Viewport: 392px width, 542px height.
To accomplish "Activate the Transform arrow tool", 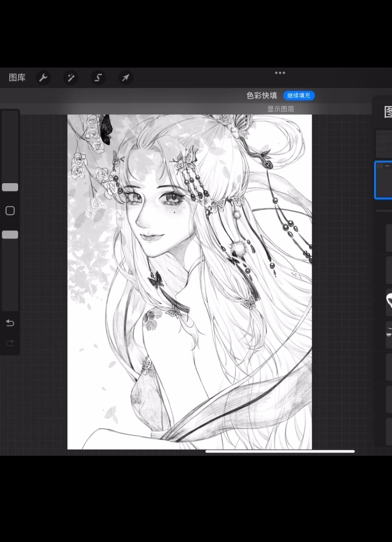I will tap(125, 78).
